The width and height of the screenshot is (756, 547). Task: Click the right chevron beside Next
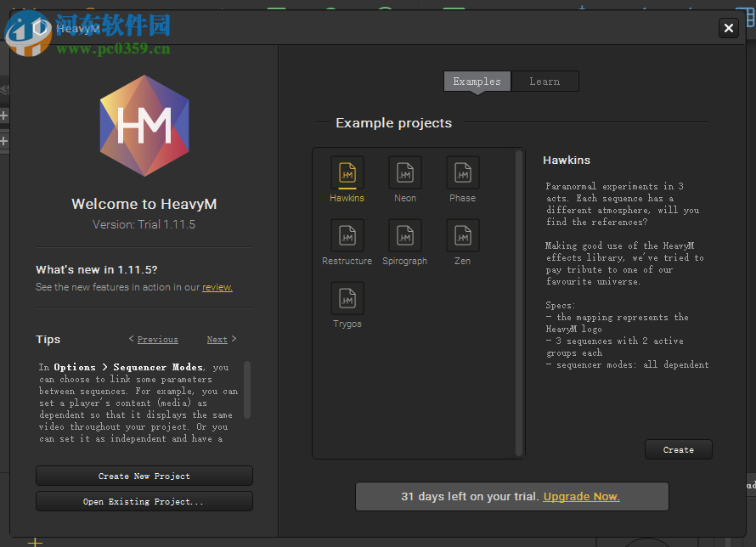click(x=234, y=339)
